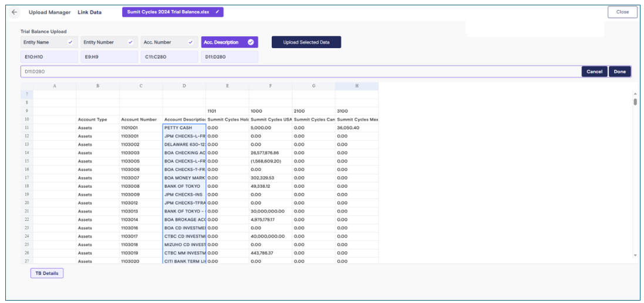Click the E10:H10 range box
The image size is (644, 303).
pyautogui.click(x=49, y=56)
